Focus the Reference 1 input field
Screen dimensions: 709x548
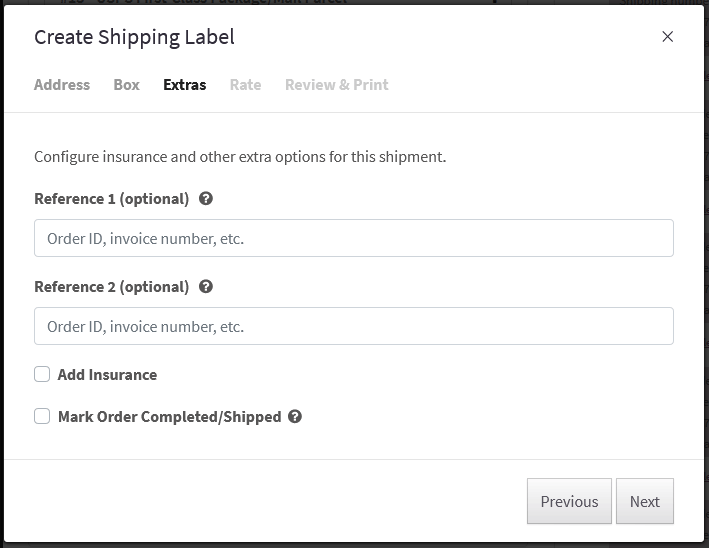point(354,238)
